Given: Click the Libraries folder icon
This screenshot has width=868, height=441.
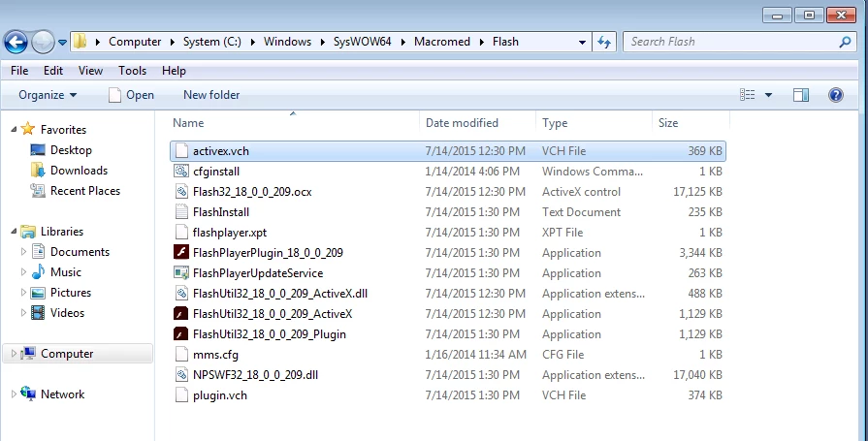Looking at the screenshot, I should 28,232.
